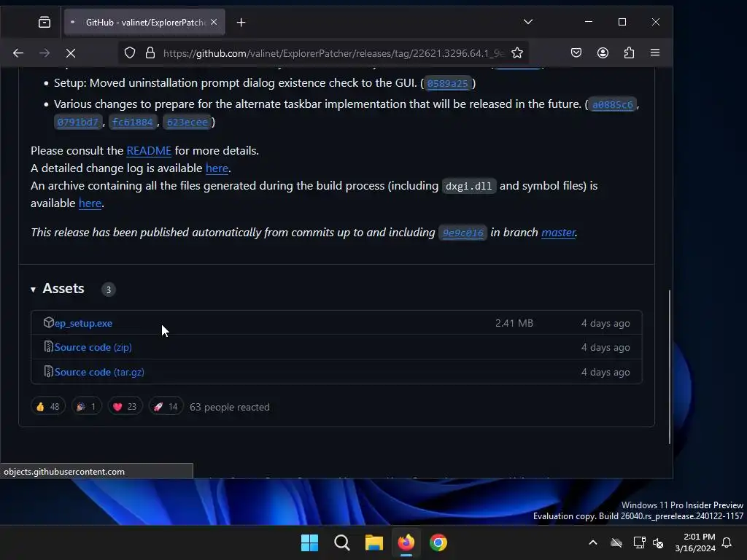The image size is (747, 560).
Task: Open the build archive here link
Action: (x=90, y=203)
